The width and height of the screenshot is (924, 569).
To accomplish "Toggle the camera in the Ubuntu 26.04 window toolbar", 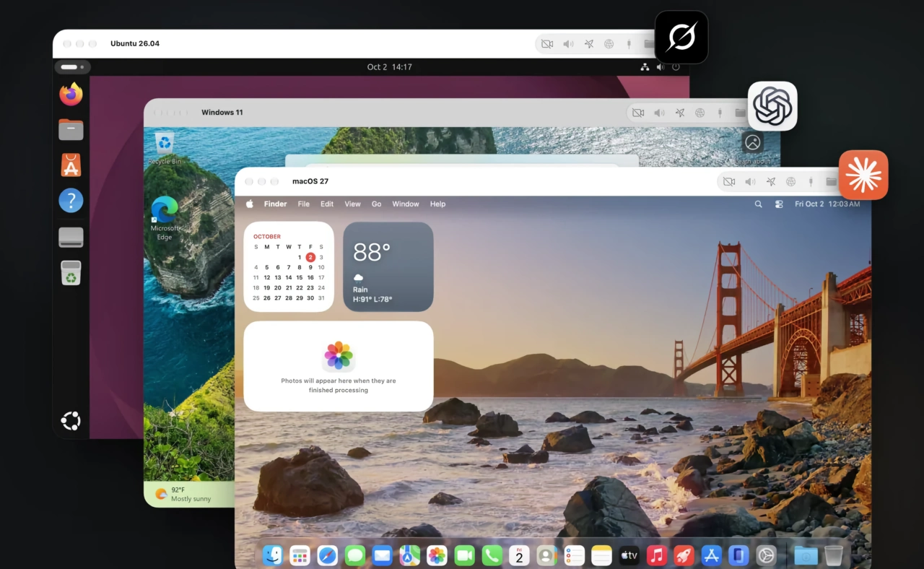I will click(x=547, y=44).
